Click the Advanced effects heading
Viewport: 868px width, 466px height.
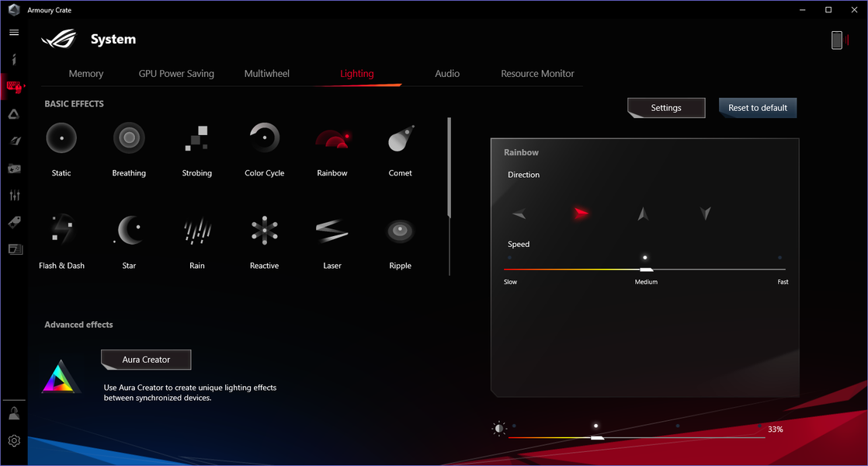click(x=78, y=325)
